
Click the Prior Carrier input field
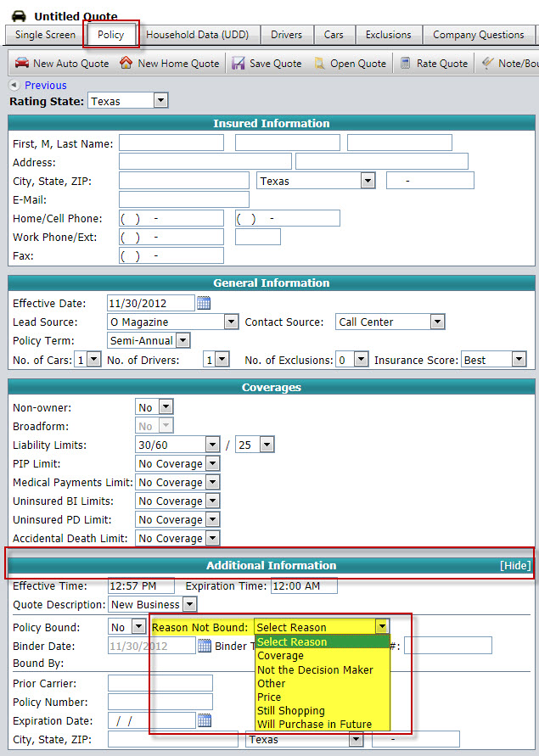pos(160,683)
